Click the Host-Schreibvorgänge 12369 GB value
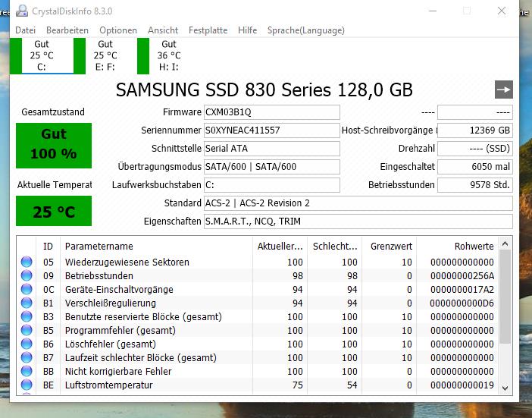Image resolution: width=532 pixels, height=418 pixels. (475, 130)
